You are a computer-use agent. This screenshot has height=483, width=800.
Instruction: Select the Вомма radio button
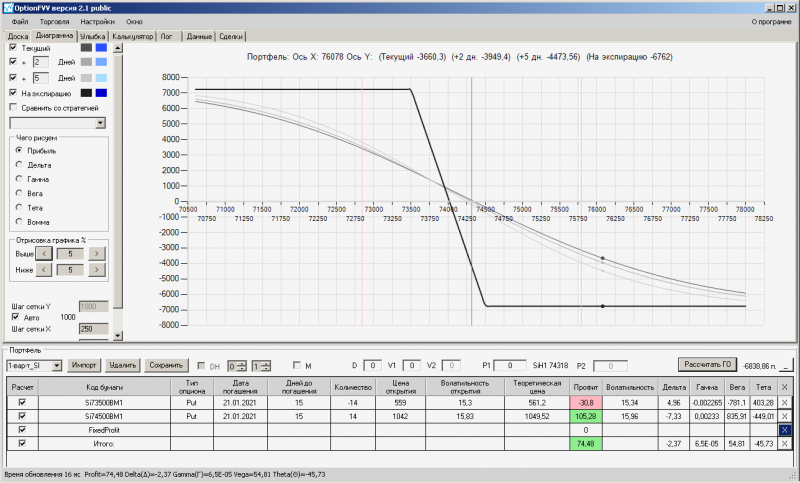click(x=19, y=222)
